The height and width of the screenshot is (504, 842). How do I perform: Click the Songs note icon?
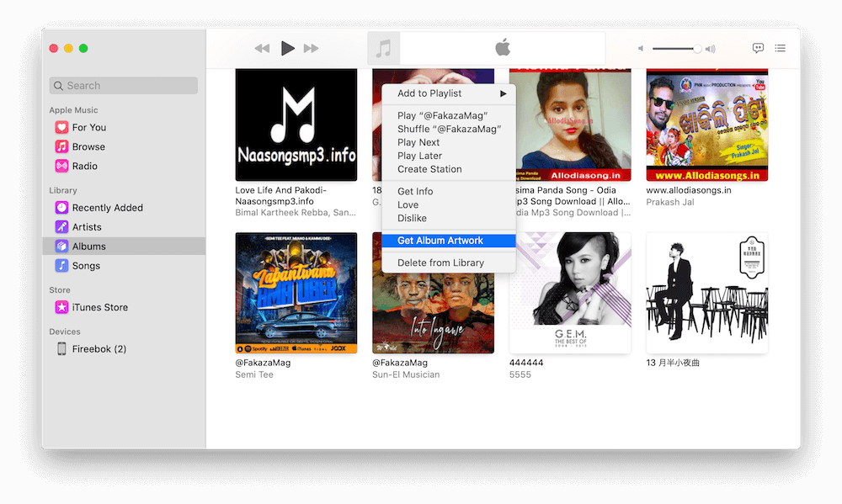pyautogui.click(x=61, y=266)
